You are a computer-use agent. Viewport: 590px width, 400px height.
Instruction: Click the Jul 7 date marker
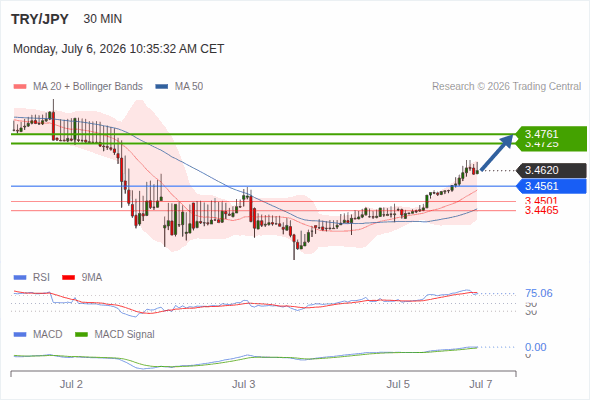pyautogui.click(x=481, y=384)
